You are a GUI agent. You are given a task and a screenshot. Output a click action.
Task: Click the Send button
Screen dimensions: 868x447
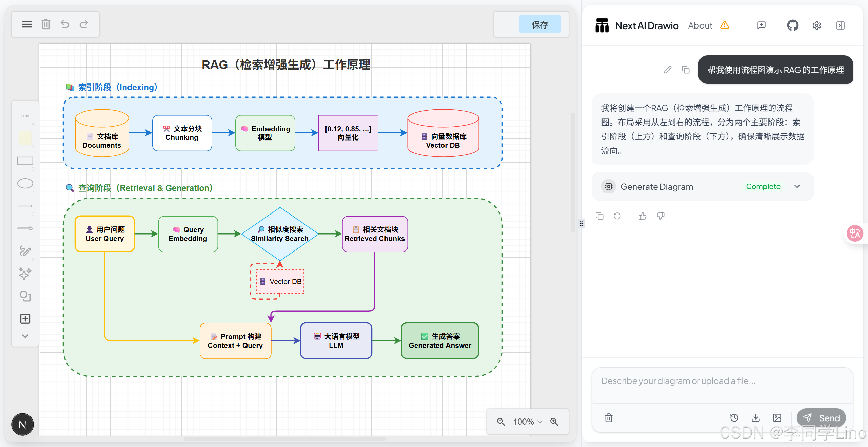point(821,418)
